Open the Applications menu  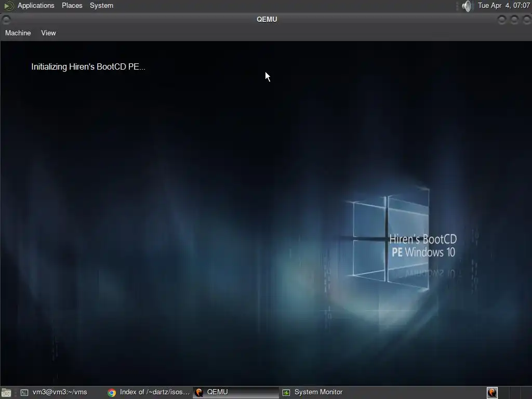[36, 5]
